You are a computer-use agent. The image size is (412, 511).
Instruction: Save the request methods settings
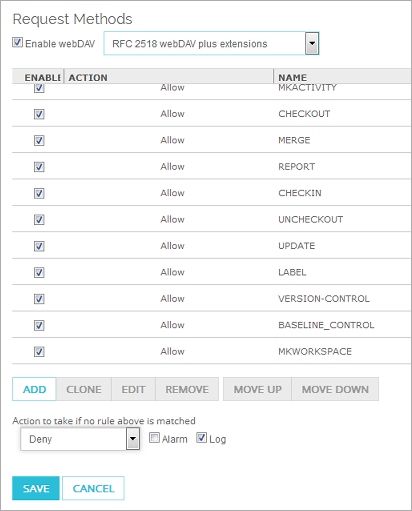(x=36, y=488)
